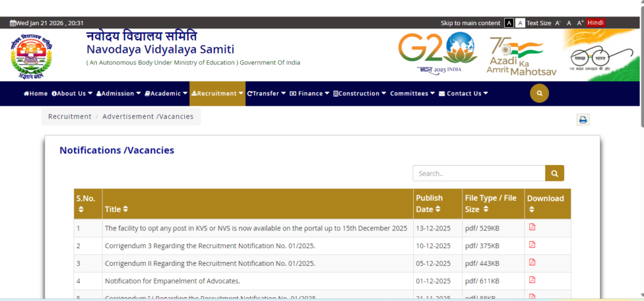Open the Transfer dropdown menu
The width and height of the screenshot is (644, 301).
pyautogui.click(x=267, y=93)
